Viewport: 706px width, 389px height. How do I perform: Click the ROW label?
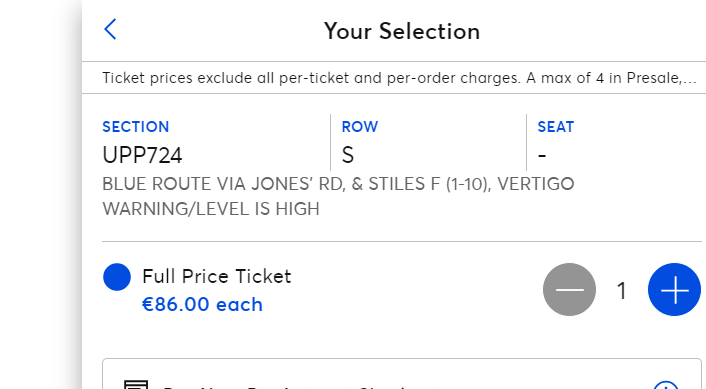pyautogui.click(x=360, y=127)
